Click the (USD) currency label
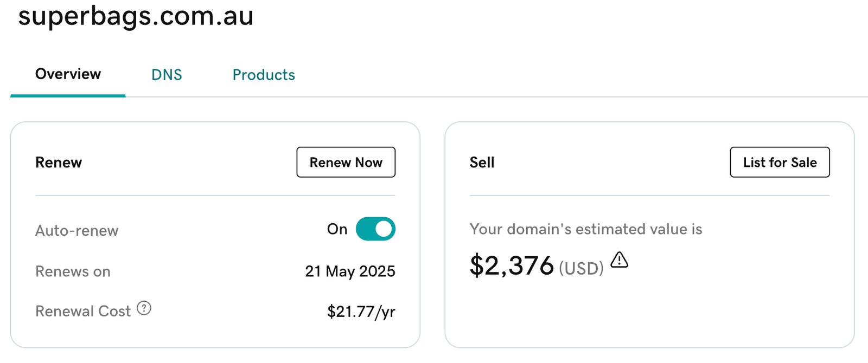The width and height of the screenshot is (868, 363). point(581,268)
